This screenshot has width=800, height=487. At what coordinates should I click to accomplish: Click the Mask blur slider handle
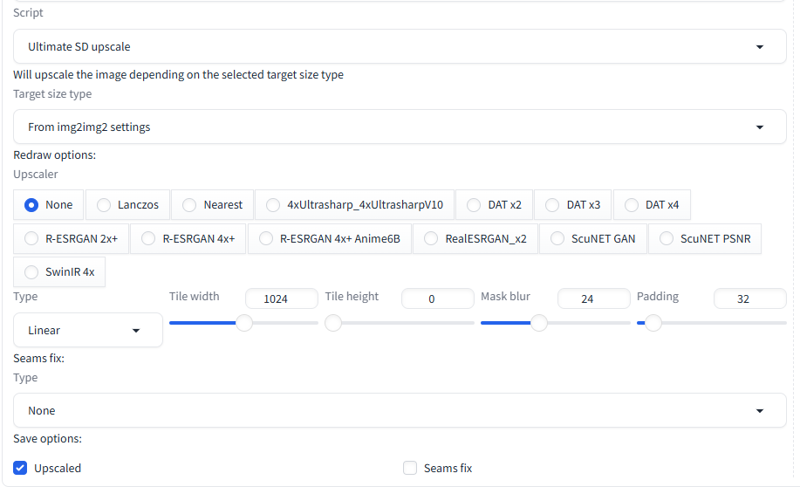click(539, 323)
